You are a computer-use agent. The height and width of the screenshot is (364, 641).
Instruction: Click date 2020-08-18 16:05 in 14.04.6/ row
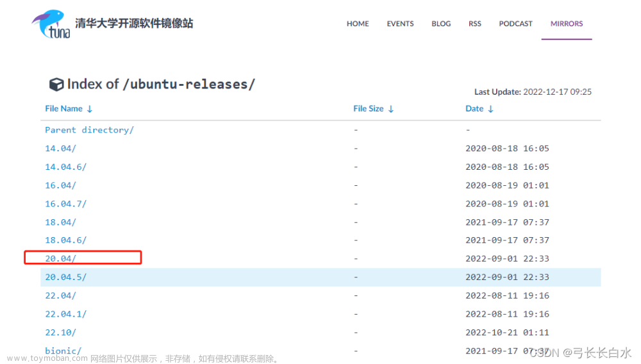coord(507,167)
